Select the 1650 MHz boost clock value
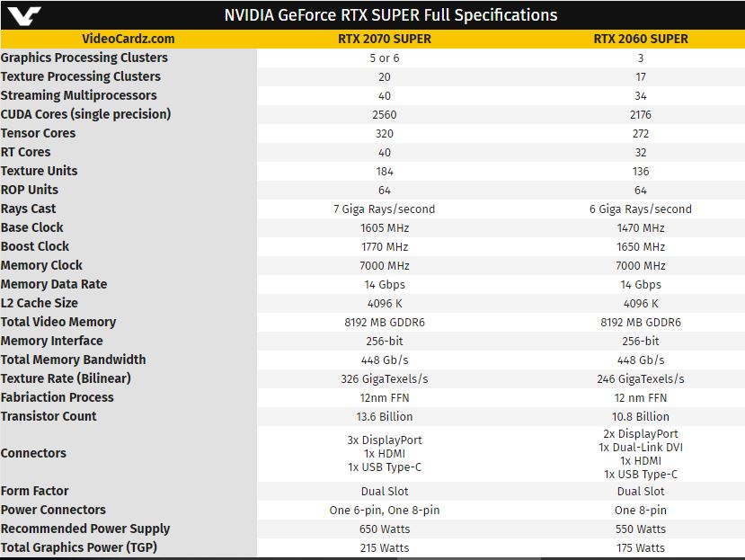The width and height of the screenshot is (745, 560). [641, 246]
